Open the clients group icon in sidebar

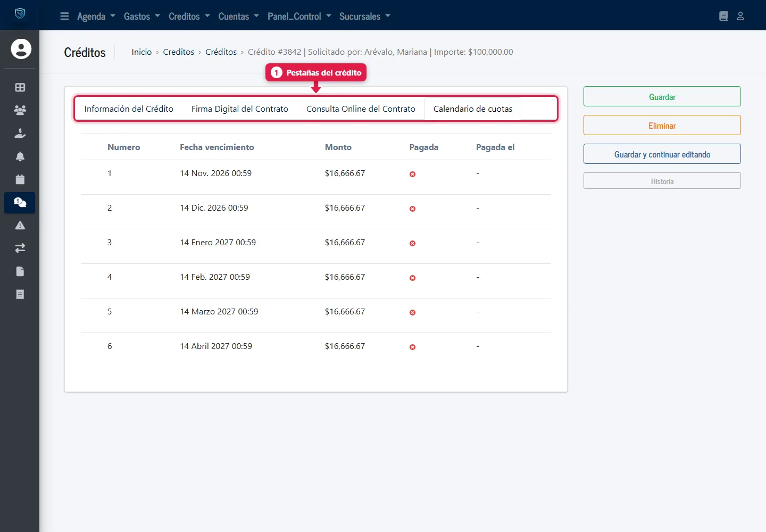pyautogui.click(x=20, y=110)
